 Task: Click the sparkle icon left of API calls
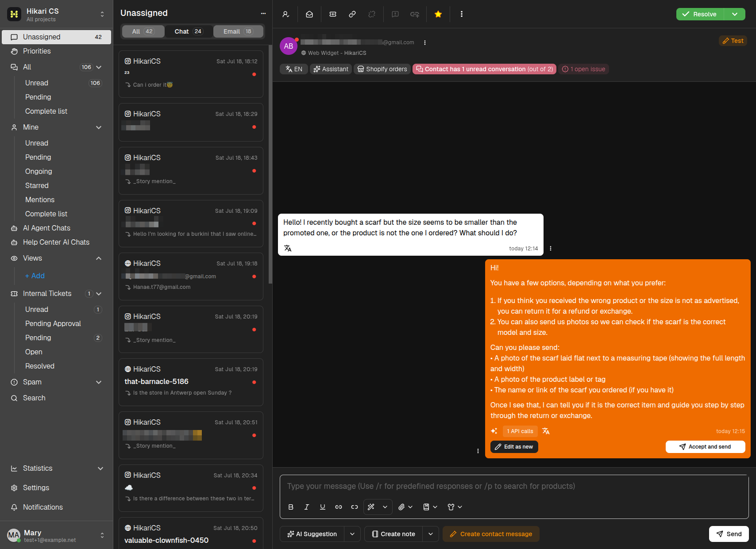[494, 431]
